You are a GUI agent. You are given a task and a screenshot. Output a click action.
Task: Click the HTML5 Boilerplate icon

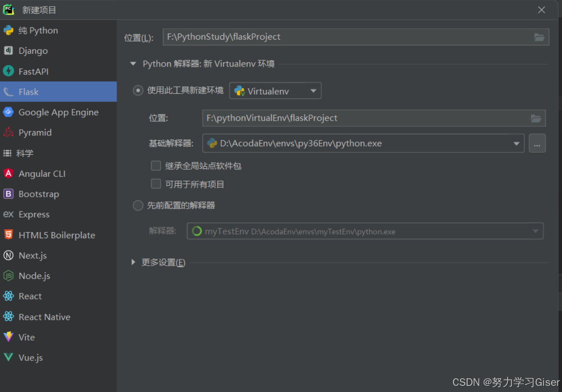[8, 235]
